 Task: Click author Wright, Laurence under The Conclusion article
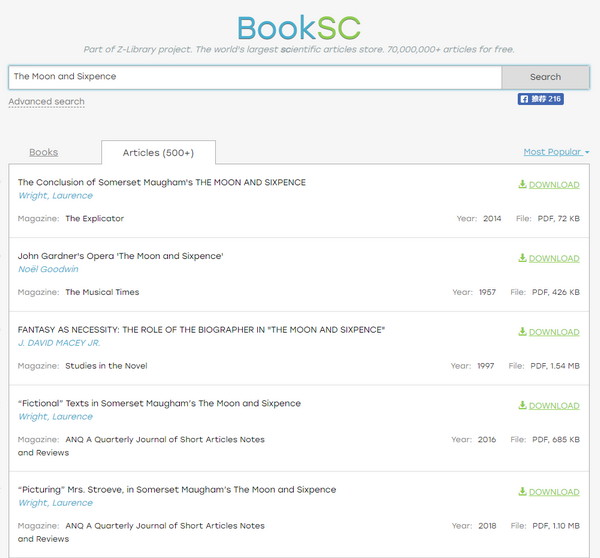55,196
